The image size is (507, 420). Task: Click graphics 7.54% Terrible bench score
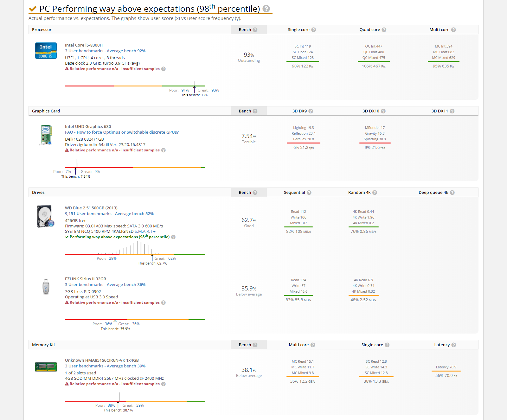coord(249,139)
